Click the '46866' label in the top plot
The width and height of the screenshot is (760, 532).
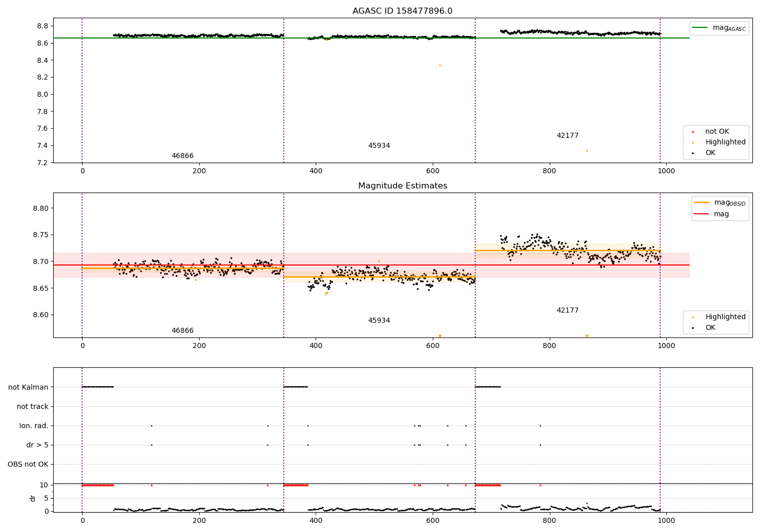coord(182,156)
